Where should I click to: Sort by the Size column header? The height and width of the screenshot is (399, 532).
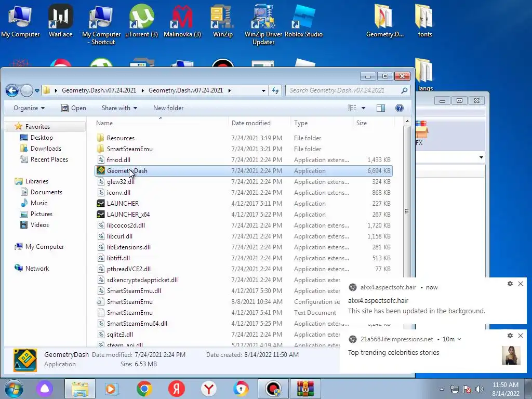point(374,123)
